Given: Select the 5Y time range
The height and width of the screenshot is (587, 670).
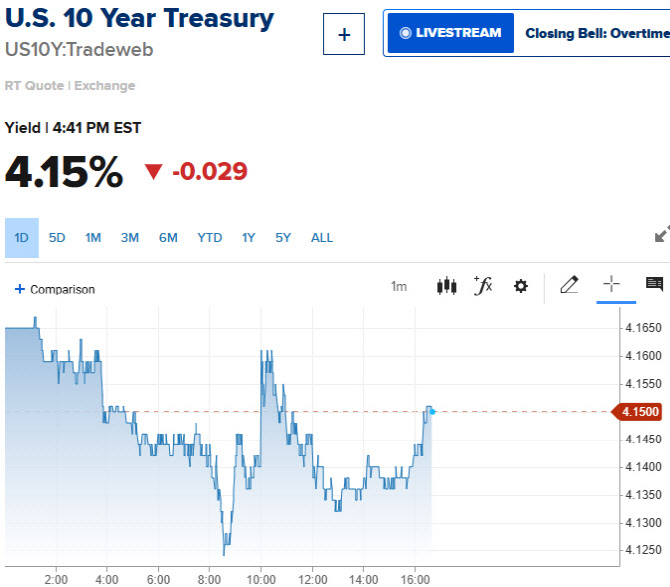Looking at the screenshot, I should tap(283, 238).
